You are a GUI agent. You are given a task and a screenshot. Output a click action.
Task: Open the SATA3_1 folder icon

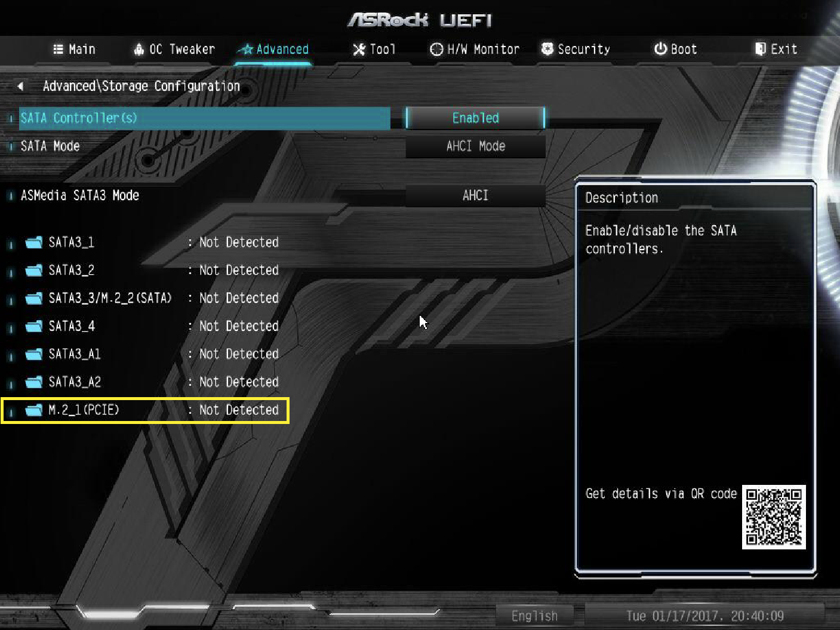[34, 242]
